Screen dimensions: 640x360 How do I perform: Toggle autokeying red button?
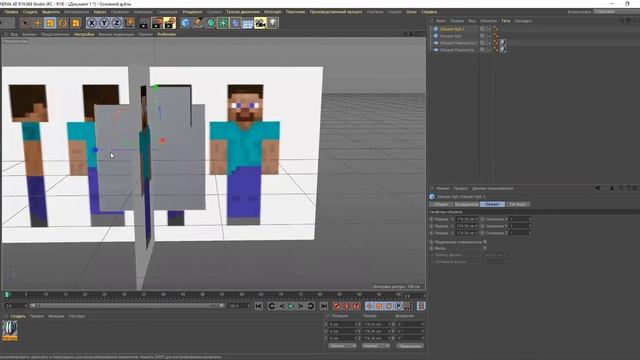click(347, 306)
